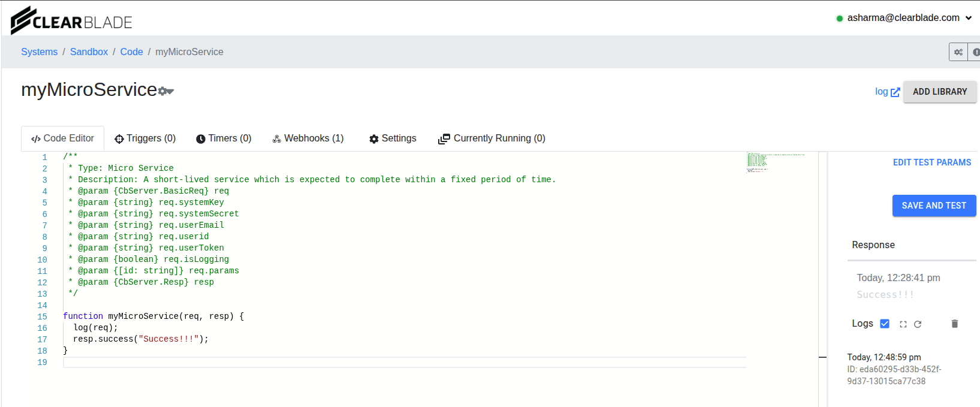980x407 pixels.
Task: Open Edit Test Params
Action: click(931, 162)
